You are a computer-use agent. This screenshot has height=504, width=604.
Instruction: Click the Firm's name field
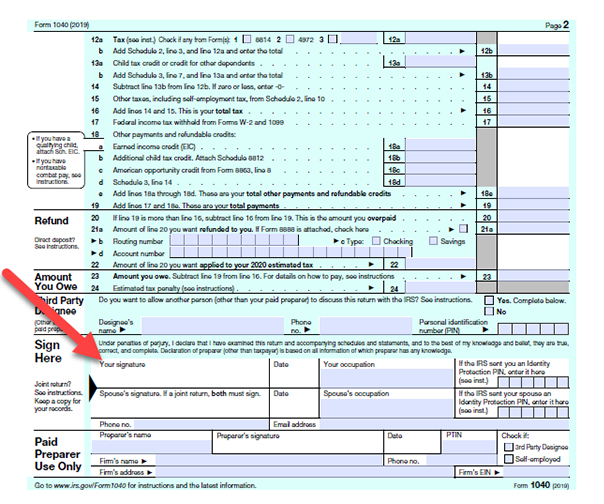pos(269,460)
